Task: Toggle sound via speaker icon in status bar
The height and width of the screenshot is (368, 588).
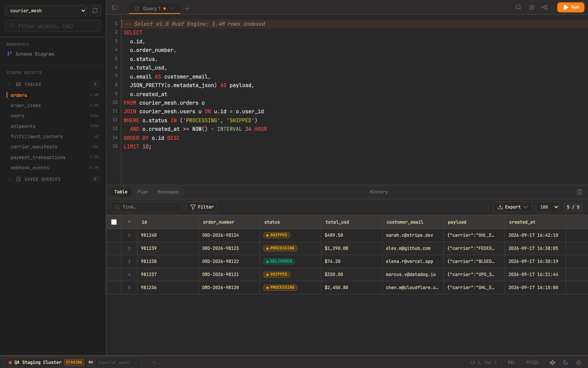Action: [552, 362]
